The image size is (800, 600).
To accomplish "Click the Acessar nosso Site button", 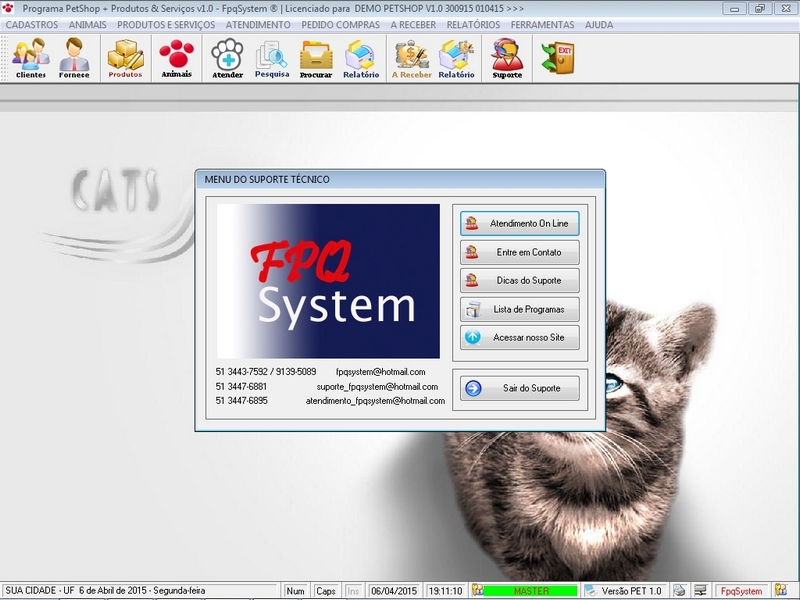I will tap(519, 337).
